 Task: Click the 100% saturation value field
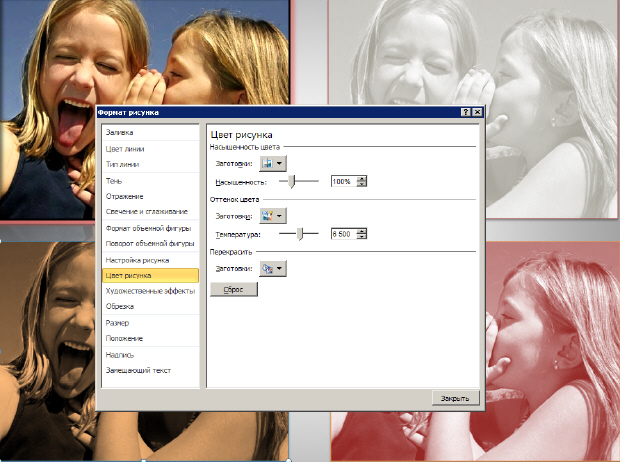[x=344, y=182]
